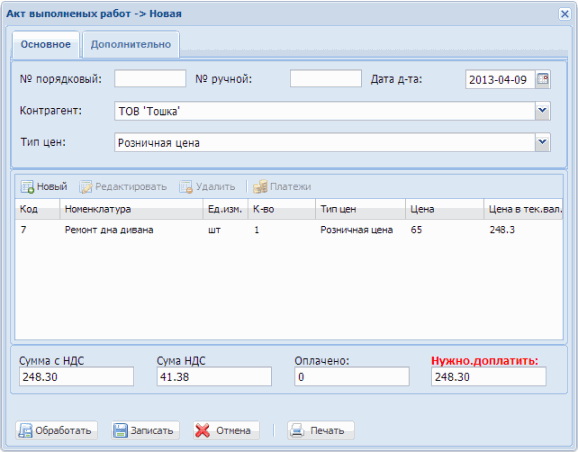The height and width of the screenshot is (452, 578).
Task: Click the Оплачено amount field
Action: (x=352, y=376)
